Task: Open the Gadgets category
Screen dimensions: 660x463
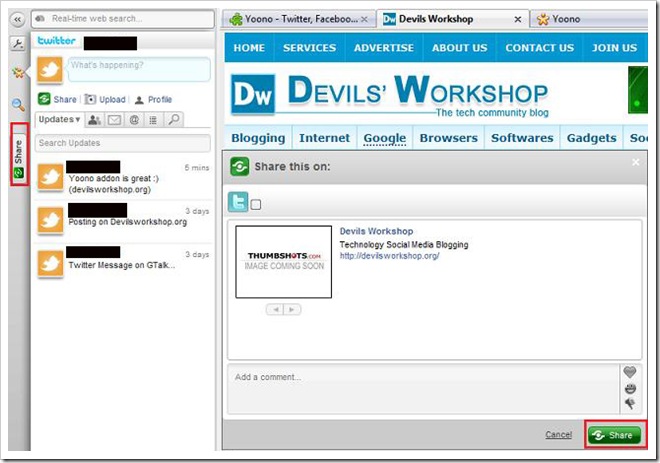Action: 591,138
